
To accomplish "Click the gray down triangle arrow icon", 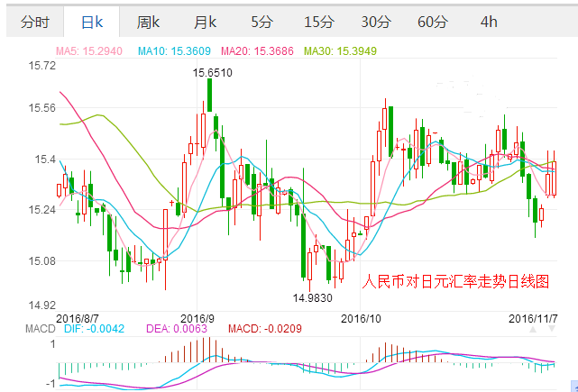I will (552, 329).
